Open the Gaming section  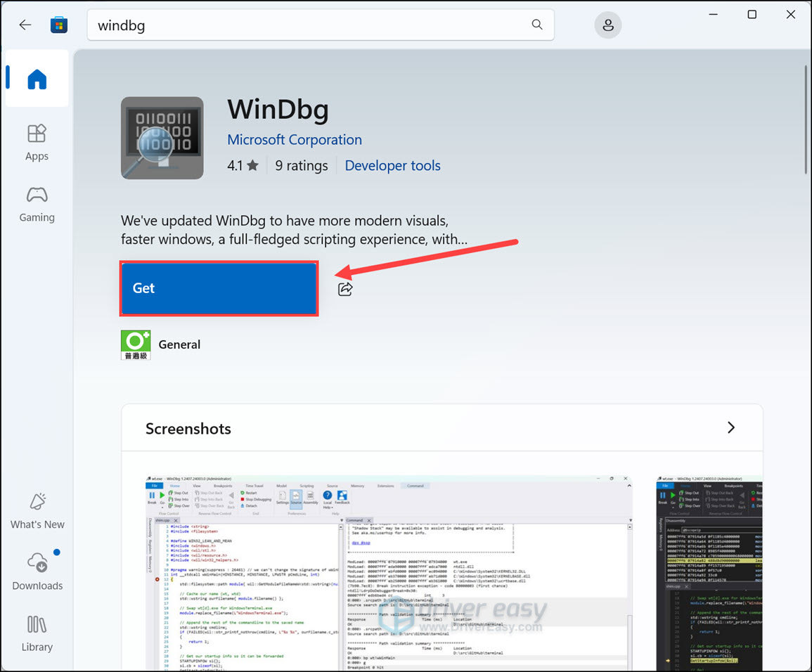pos(37,205)
